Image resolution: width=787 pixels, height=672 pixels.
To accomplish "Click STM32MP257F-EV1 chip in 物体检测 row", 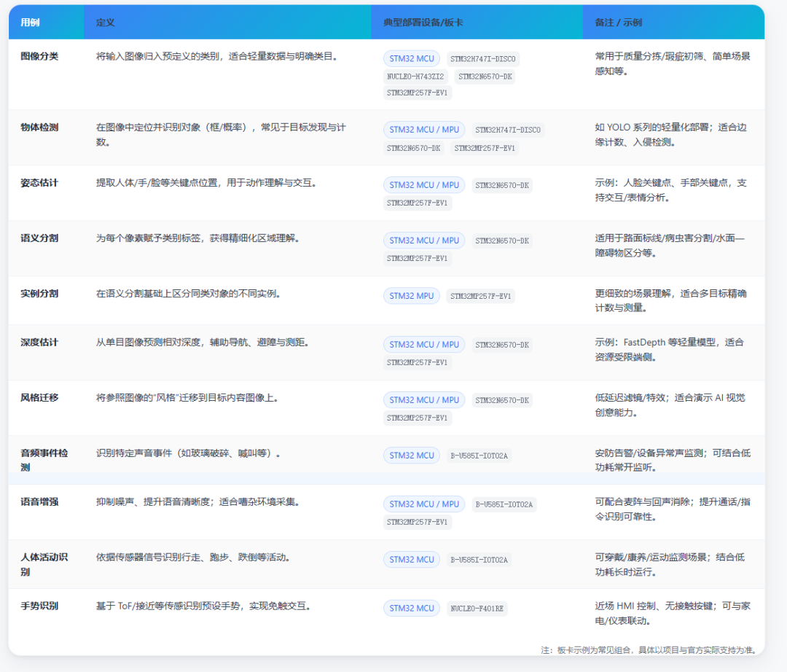I will coord(485,148).
